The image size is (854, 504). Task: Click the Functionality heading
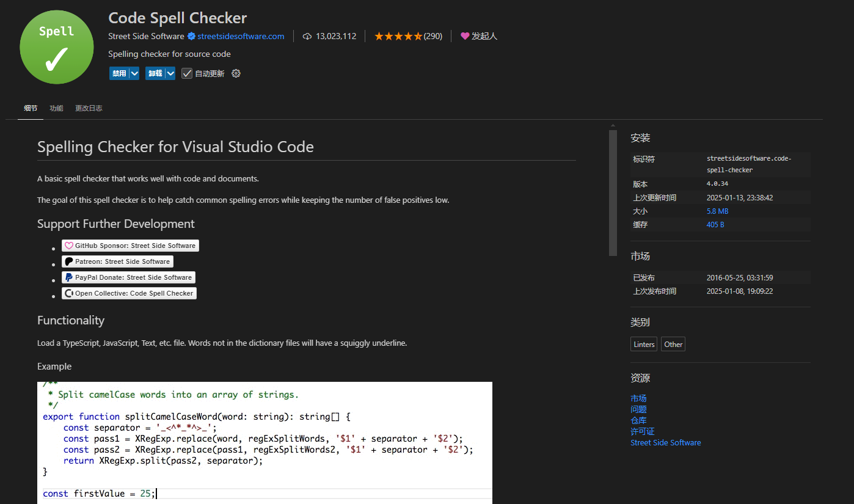click(71, 320)
